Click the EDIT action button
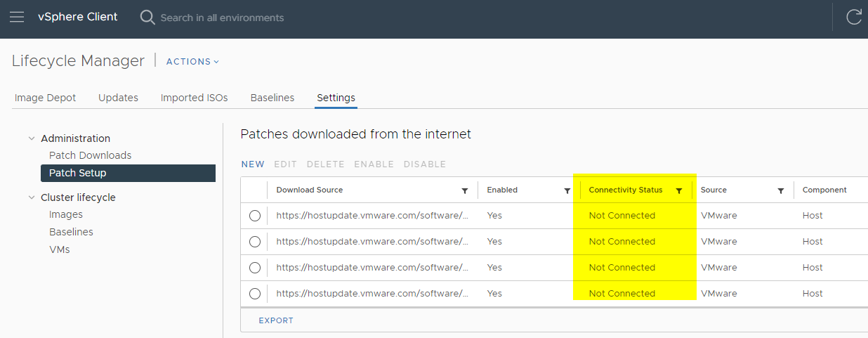This screenshot has width=868, height=338. coord(286,164)
